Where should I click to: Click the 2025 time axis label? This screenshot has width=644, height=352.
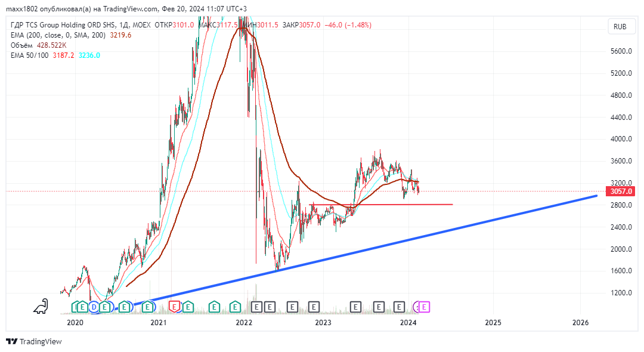pyautogui.click(x=493, y=323)
